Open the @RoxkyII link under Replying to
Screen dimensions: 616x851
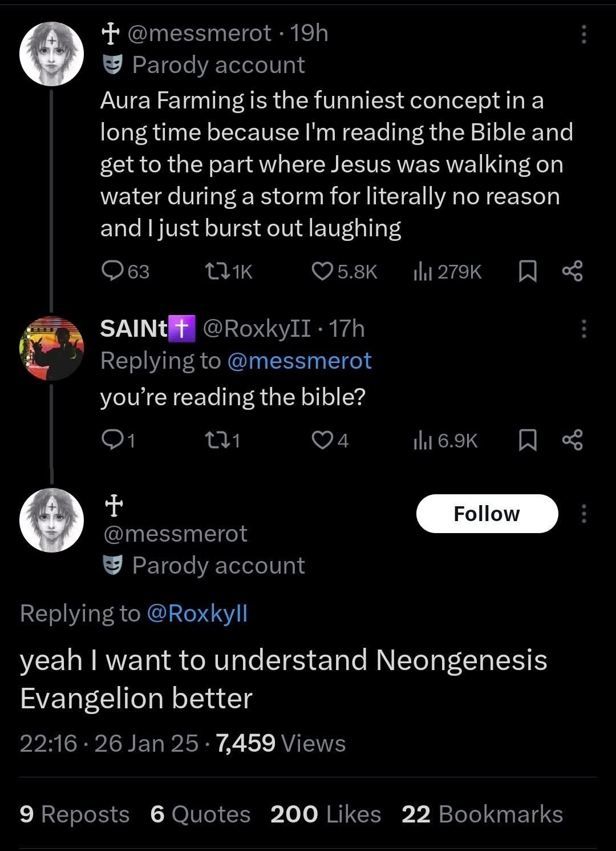tap(197, 613)
